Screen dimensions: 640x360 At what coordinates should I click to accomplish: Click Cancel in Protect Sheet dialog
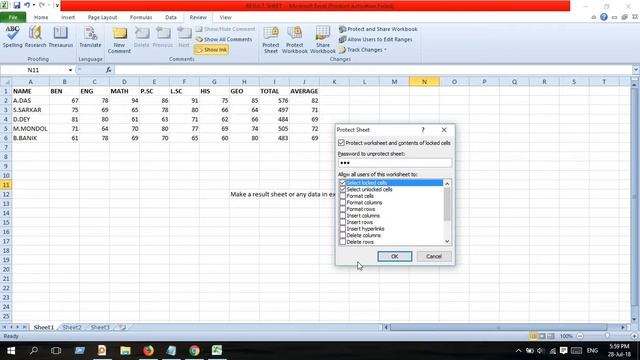[x=434, y=256]
